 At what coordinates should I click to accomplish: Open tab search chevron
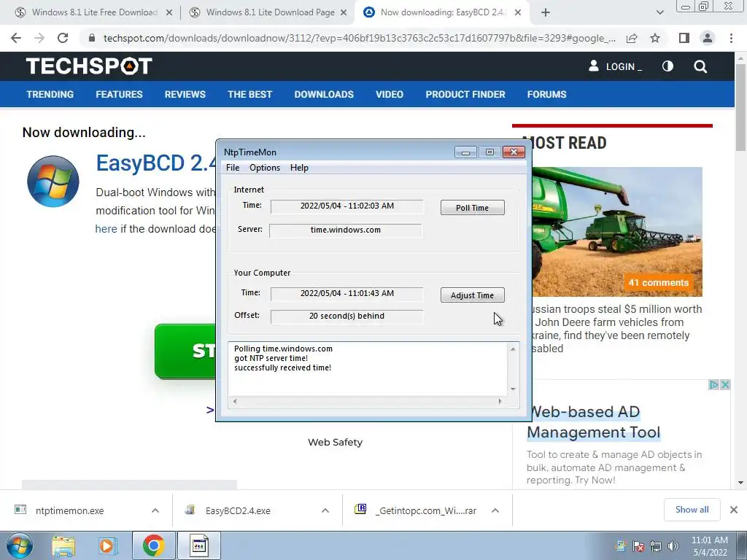coord(659,13)
